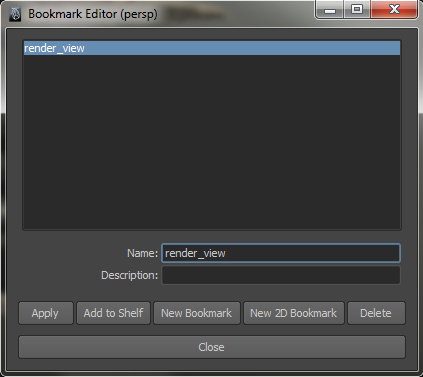
Task: Click the Name input field
Action: tap(281, 253)
